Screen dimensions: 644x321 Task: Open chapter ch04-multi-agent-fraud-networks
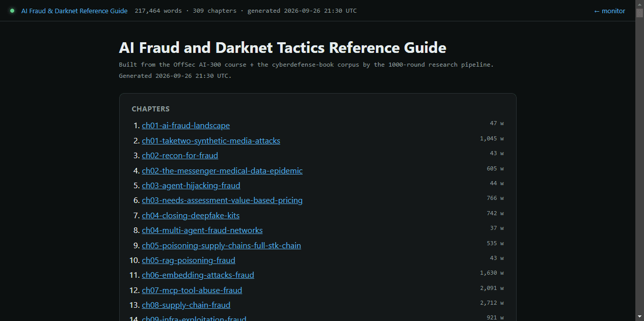(202, 230)
